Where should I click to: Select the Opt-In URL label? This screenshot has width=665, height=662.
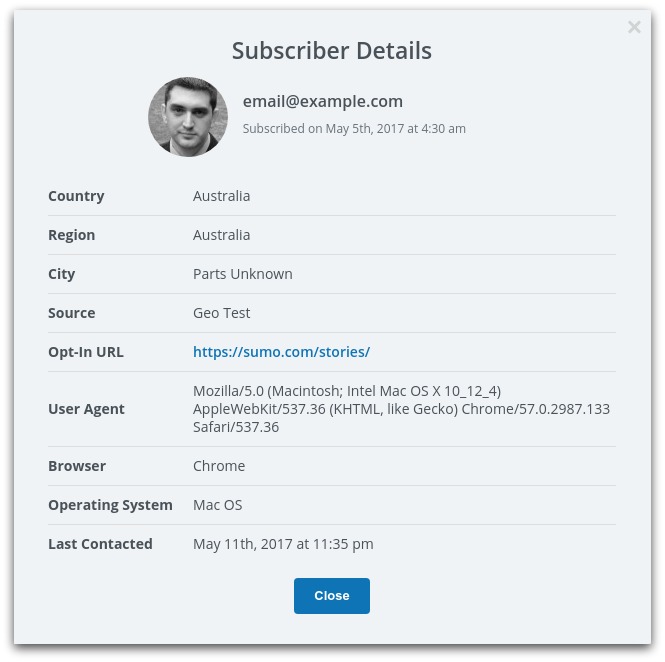86,352
